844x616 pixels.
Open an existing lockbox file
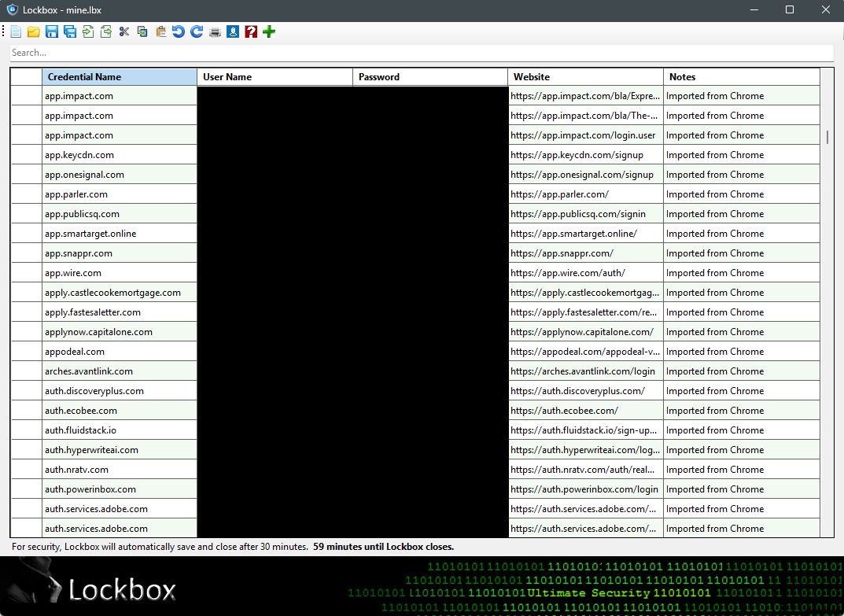pos(34,31)
